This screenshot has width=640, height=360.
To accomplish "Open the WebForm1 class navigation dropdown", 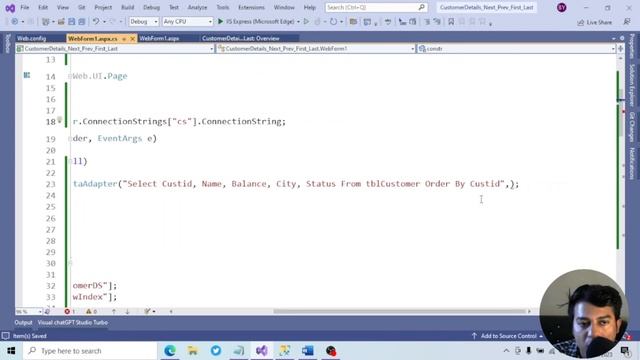I will coord(316,49).
